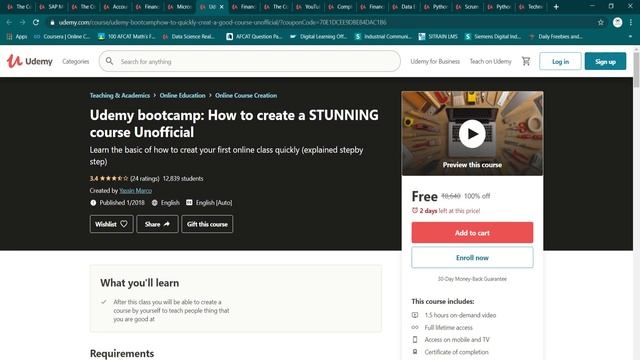Switch to the Scrum browser tab

click(x=468, y=7)
